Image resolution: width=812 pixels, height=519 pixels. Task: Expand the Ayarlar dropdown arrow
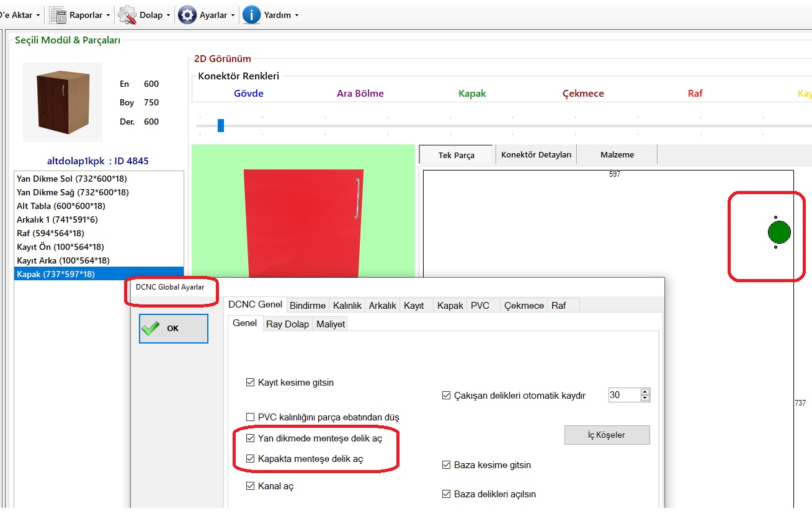pos(233,16)
